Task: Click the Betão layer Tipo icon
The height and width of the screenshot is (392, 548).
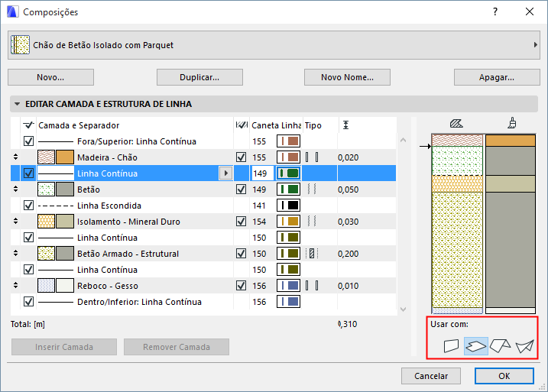Action: click(x=312, y=190)
